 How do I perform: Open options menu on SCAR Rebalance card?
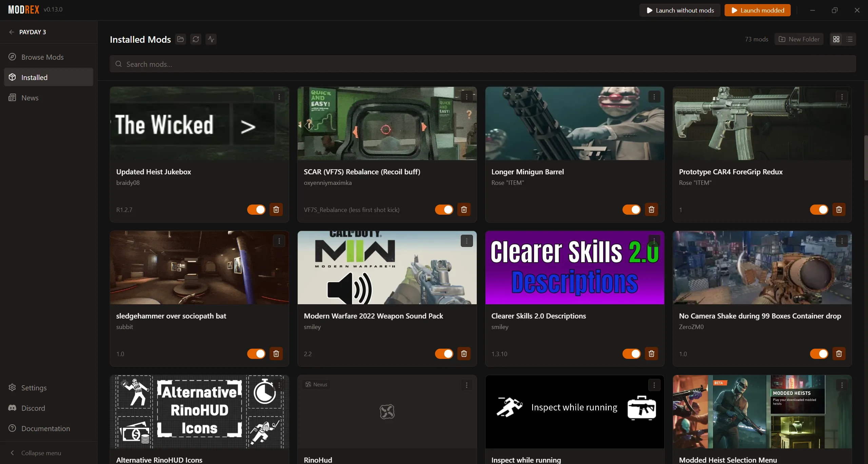point(467,97)
